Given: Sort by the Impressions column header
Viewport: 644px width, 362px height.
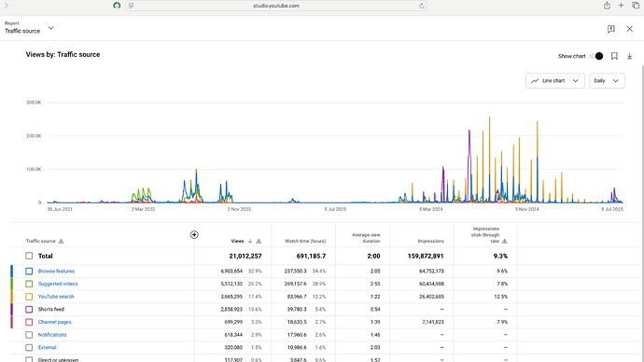Looking at the screenshot, I should pyautogui.click(x=431, y=242).
